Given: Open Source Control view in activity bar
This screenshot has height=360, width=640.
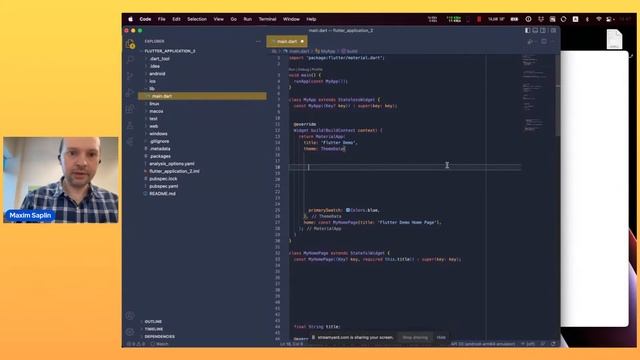Looking at the screenshot, I should pos(130,76).
